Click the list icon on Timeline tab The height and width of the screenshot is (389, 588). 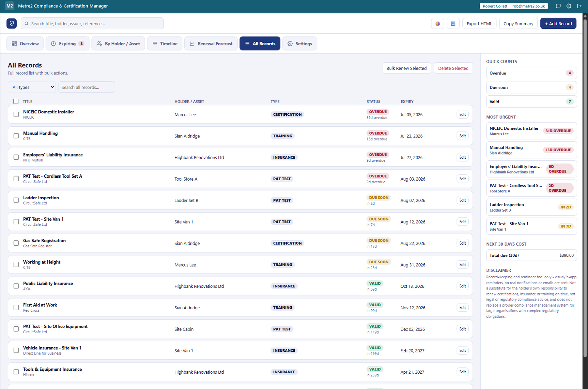(155, 43)
